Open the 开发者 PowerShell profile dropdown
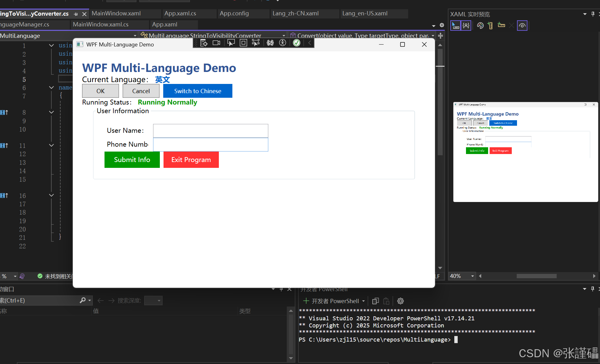This screenshot has height=364, width=600. coord(364,301)
